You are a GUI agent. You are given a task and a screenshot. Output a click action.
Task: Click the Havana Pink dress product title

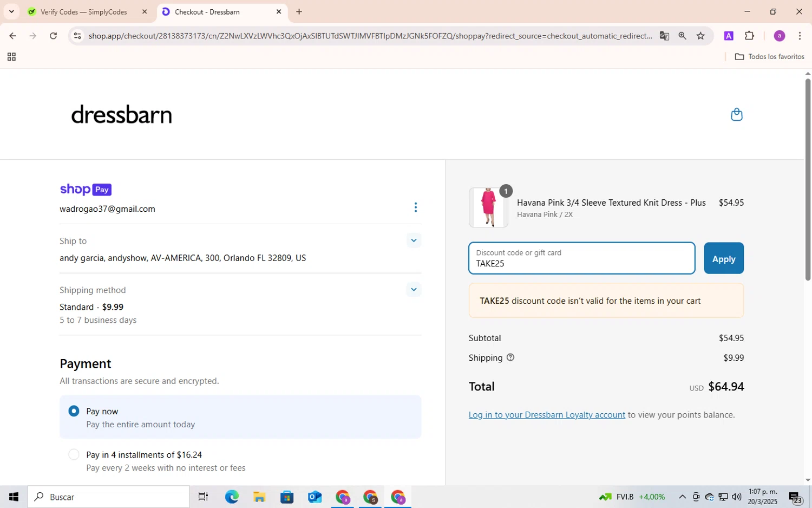pyautogui.click(x=611, y=203)
